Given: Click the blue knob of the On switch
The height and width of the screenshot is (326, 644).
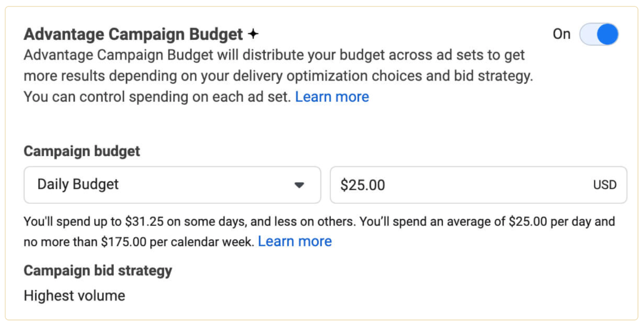Looking at the screenshot, I should pyautogui.click(x=607, y=35).
